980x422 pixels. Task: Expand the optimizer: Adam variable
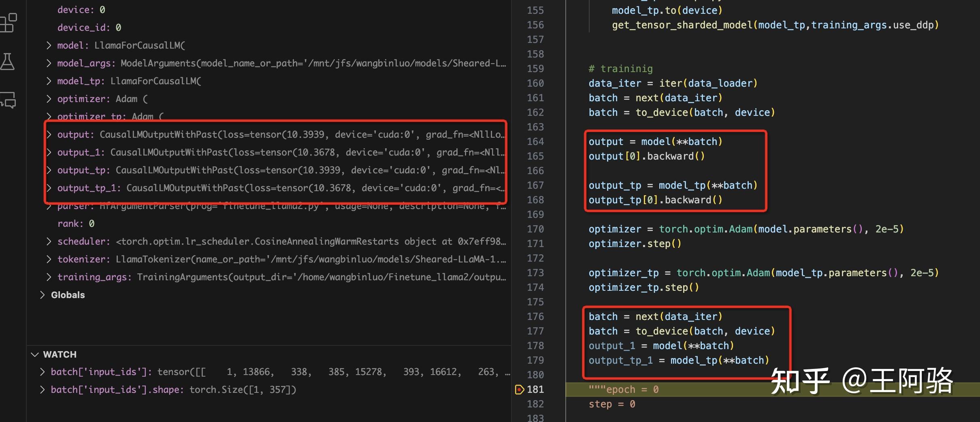click(49, 98)
